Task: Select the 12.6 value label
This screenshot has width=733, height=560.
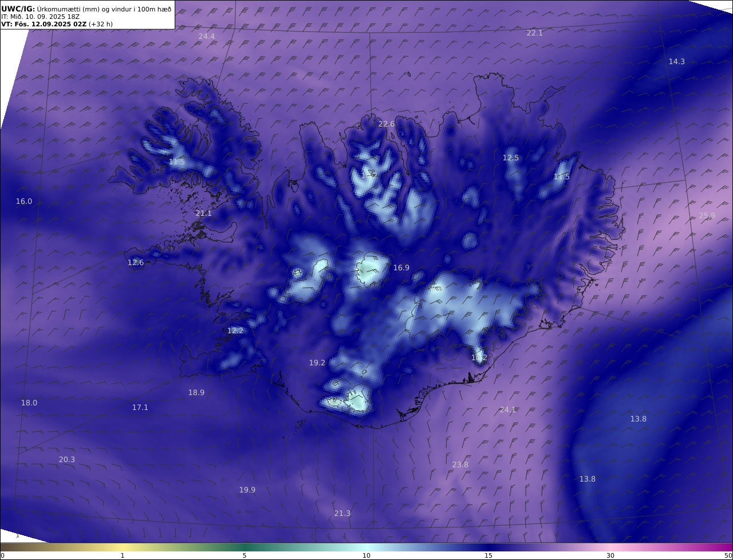Action: click(x=136, y=262)
